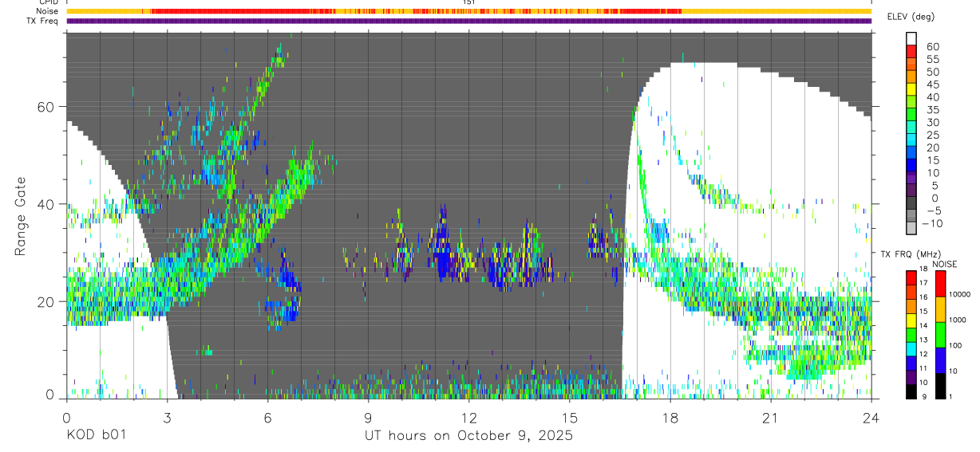Click the Noise color strip above the plot
The image size is (980, 452).
click(x=468, y=11)
